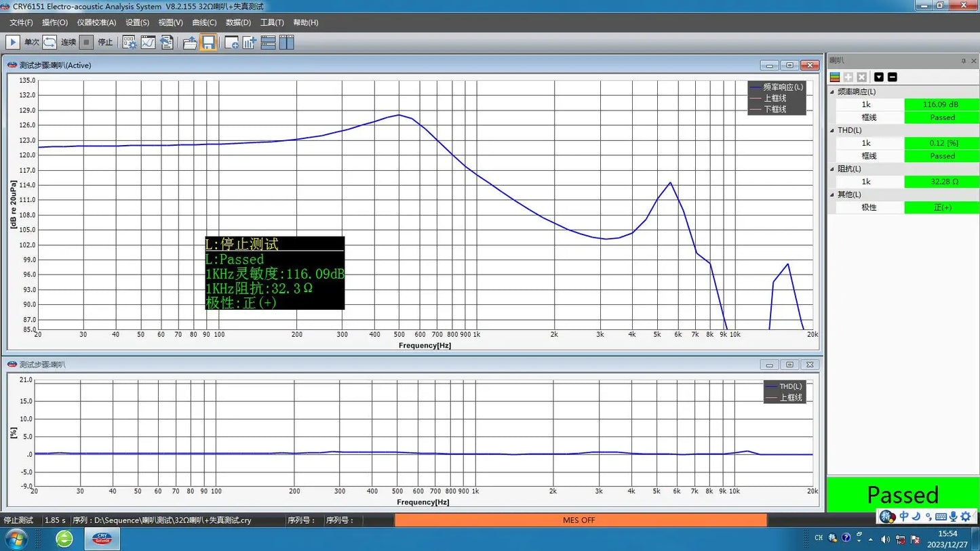Viewport: 980px width, 551px height.
Task: Open the 曲线(C) menu
Action: 205,22
